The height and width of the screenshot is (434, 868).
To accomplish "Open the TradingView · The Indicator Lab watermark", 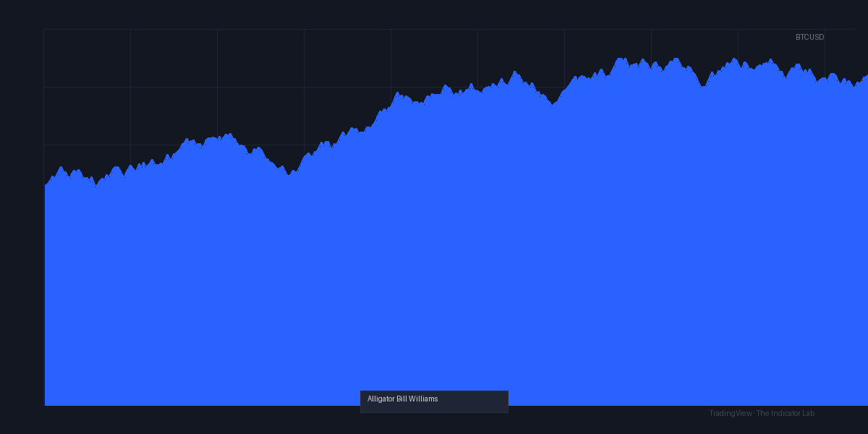I will coord(762,414).
